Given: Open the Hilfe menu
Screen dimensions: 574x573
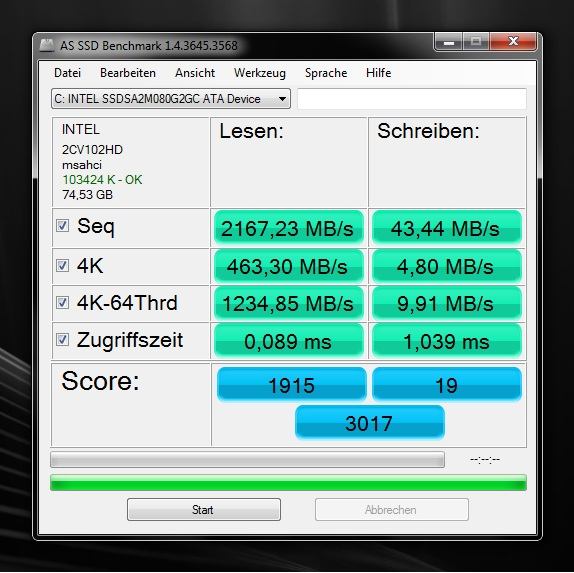Looking at the screenshot, I should tap(379, 73).
